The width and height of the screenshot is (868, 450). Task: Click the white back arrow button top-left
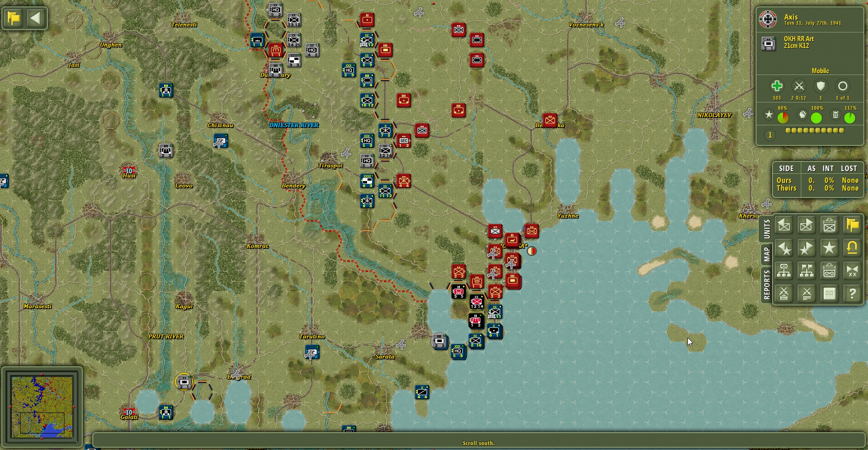(35, 18)
